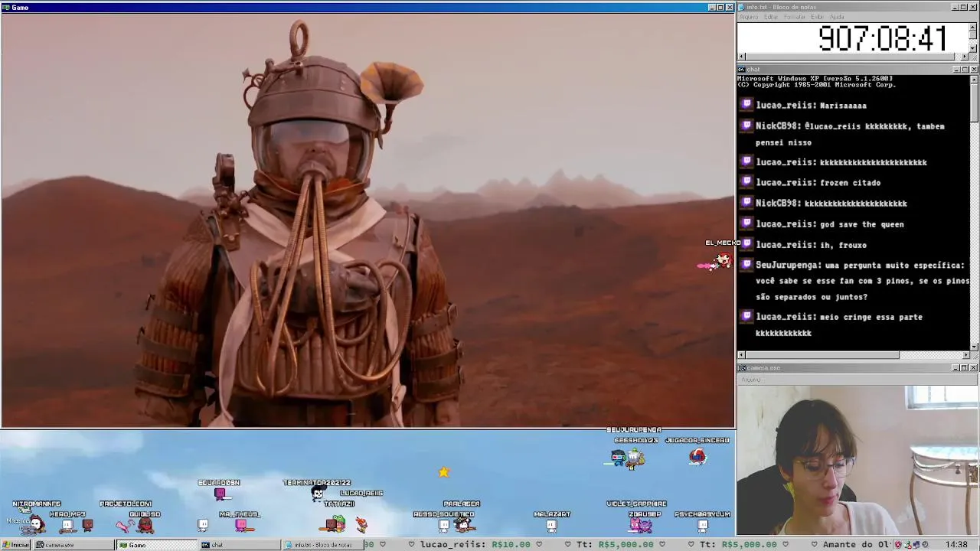Minimize the Game window
Screen dimensions: 980x551
point(712,7)
